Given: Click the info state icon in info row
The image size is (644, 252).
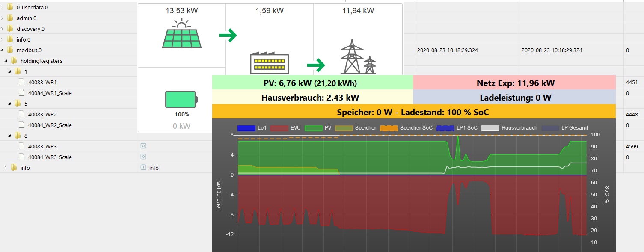Looking at the screenshot, I should 143,168.
